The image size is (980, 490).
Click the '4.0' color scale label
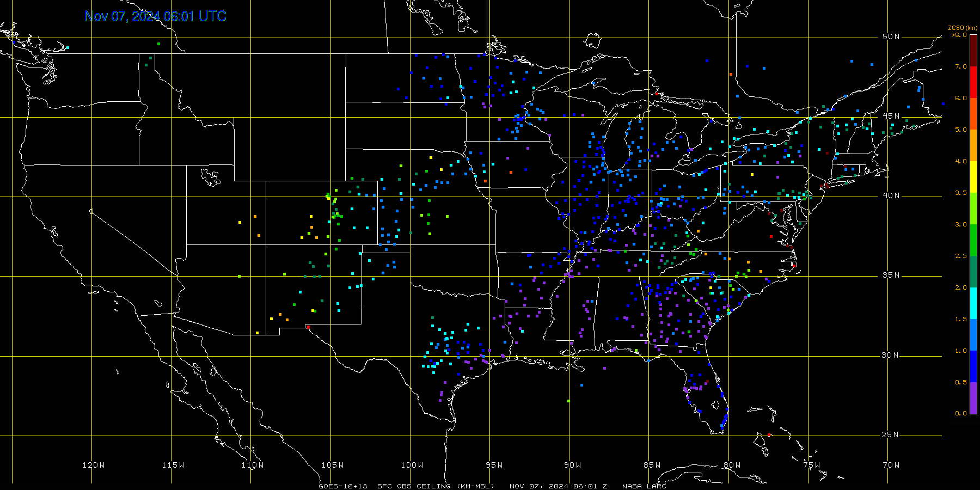tap(961, 161)
